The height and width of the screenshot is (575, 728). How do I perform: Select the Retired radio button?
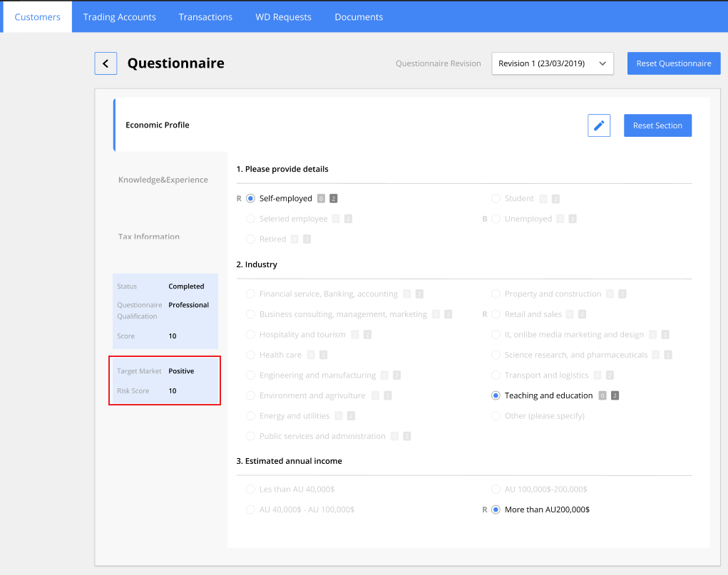click(250, 239)
